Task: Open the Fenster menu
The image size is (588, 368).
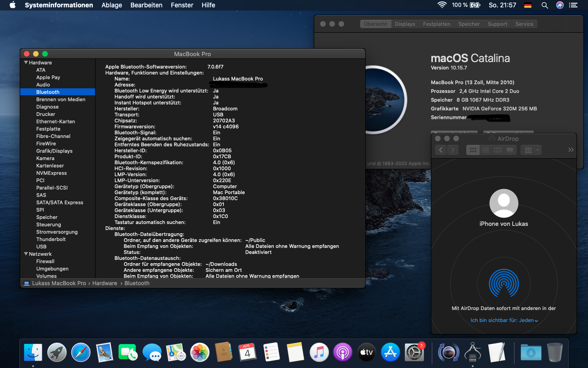Action: [182, 5]
